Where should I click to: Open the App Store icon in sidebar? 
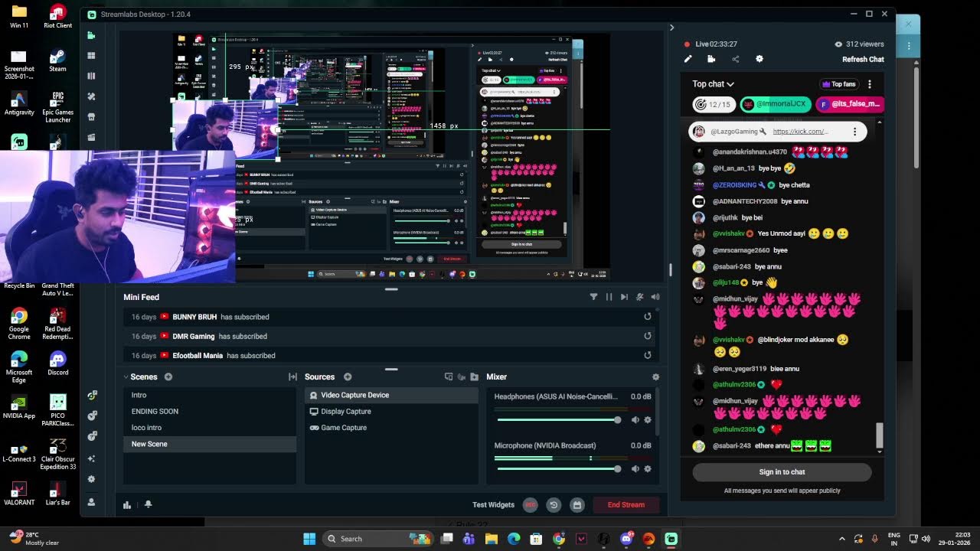(91, 117)
